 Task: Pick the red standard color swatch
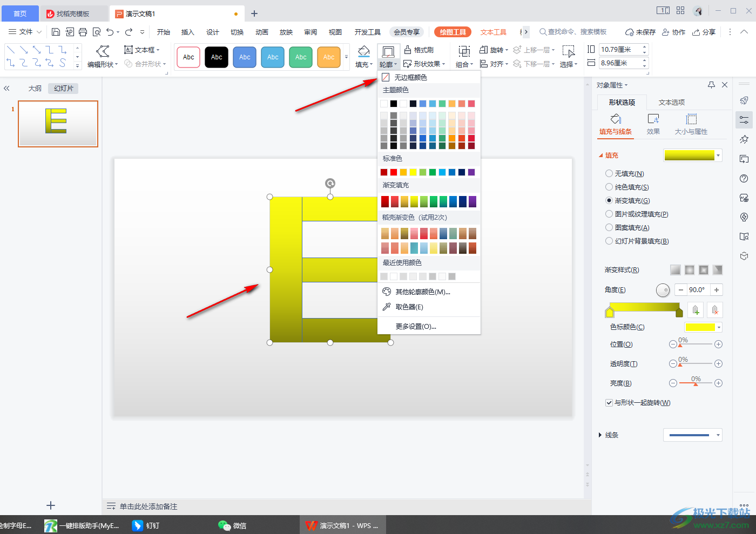pos(394,172)
